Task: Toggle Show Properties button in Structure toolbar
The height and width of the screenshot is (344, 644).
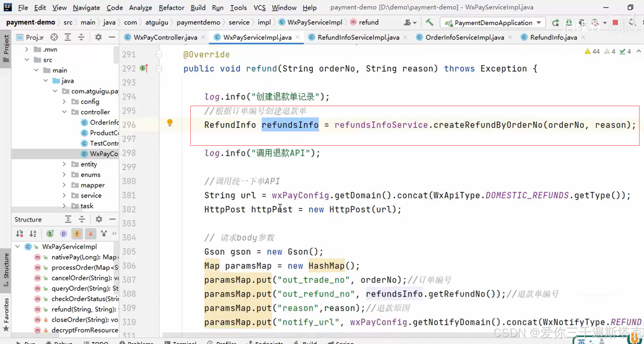Action: [x=64, y=233]
